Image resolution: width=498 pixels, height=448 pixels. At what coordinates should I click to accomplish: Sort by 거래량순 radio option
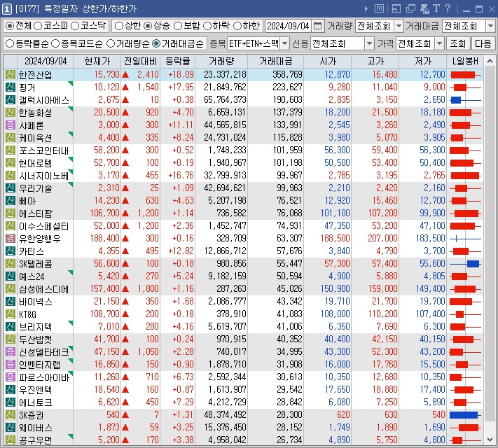(x=111, y=44)
